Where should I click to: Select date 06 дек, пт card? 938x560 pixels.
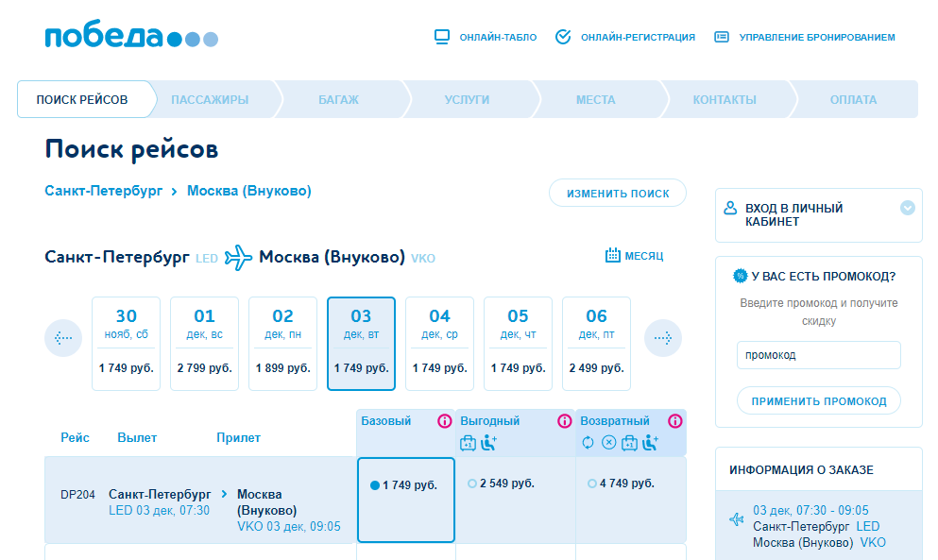pos(596,344)
